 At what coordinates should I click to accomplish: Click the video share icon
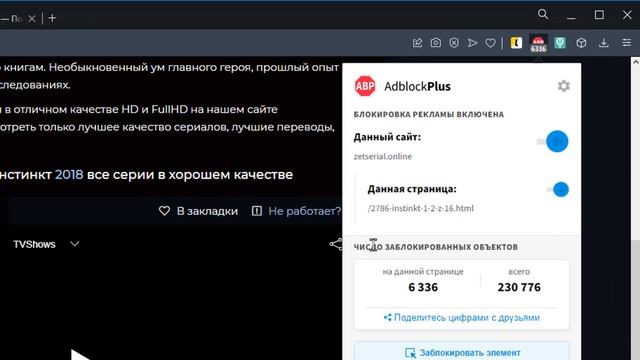(336, 244)
